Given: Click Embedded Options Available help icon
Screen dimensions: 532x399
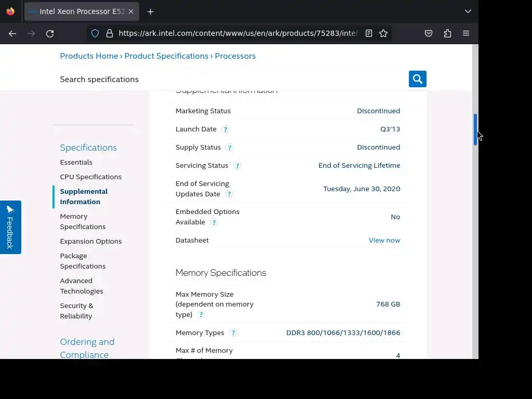Looking at the screenshot, I should coord(214,222).
